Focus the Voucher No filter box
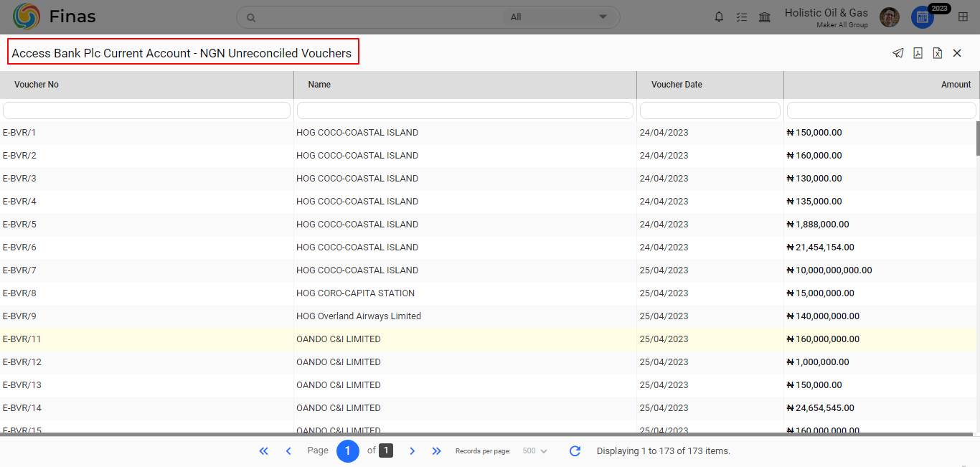Viewport: 980px width, 467px height. [x=146, y=110]
